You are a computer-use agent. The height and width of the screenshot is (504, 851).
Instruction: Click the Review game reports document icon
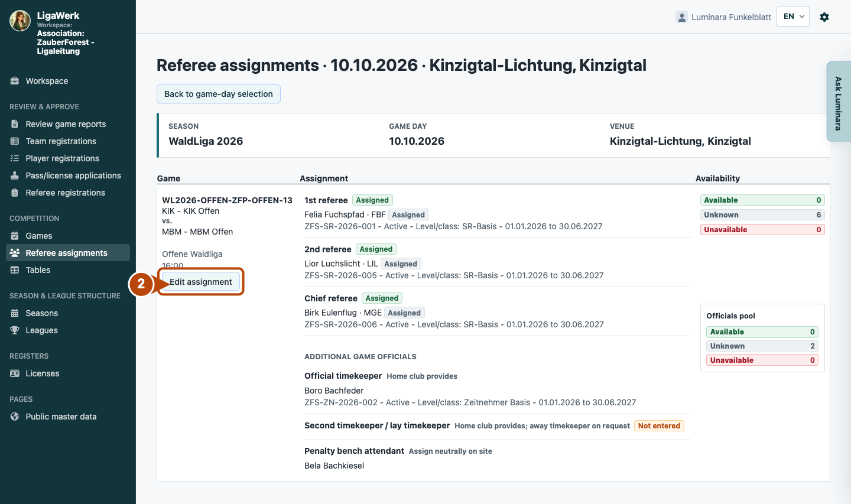(x=15, y=124)
